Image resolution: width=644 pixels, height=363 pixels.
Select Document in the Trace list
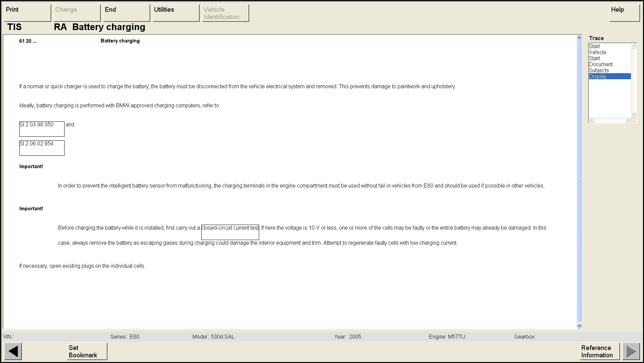[601, 65]
